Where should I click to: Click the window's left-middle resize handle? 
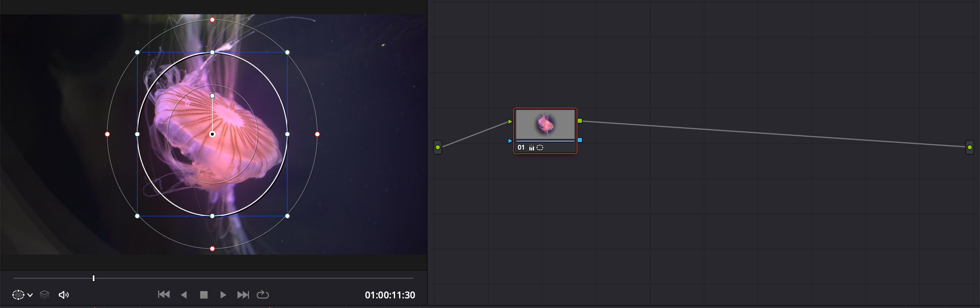137,134
